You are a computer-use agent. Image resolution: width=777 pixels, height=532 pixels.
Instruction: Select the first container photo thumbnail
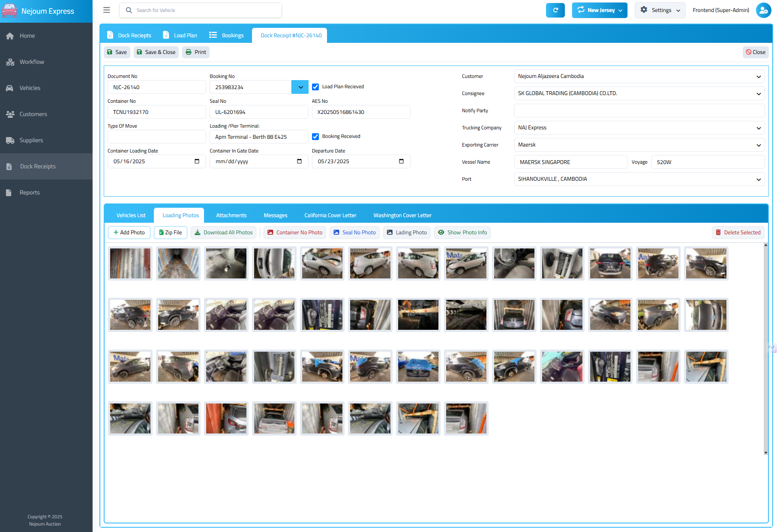(x=130, y=263)
